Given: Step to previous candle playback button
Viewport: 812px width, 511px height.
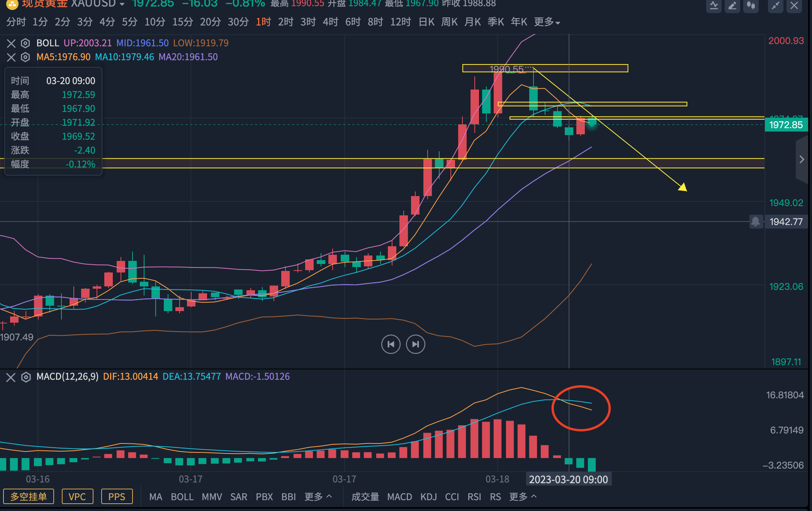Looking at the screenshot, I should (x=391, y=344).
